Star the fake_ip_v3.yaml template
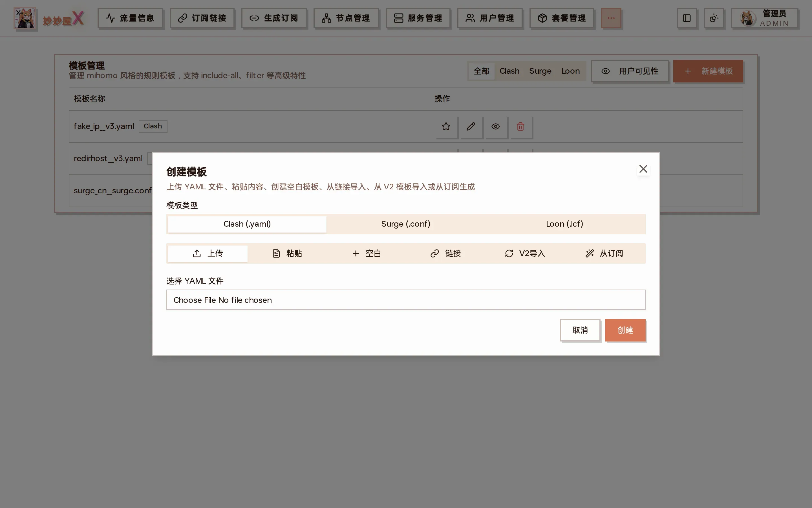 (x=446, y=127)
